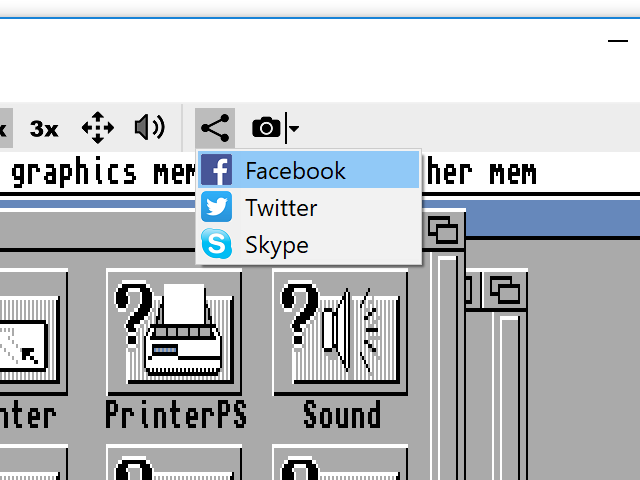
Task: Mute audio with the speaker icon
Action: point(150,128)
